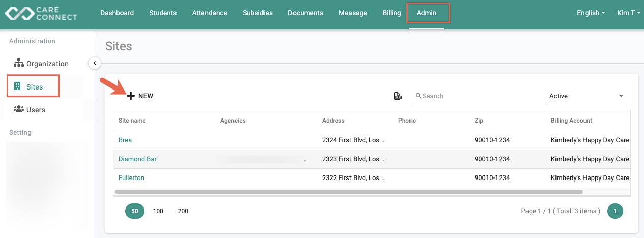Click the Agencies column header
This screenshot has height=238, width=644.
[x=233, y=121]
